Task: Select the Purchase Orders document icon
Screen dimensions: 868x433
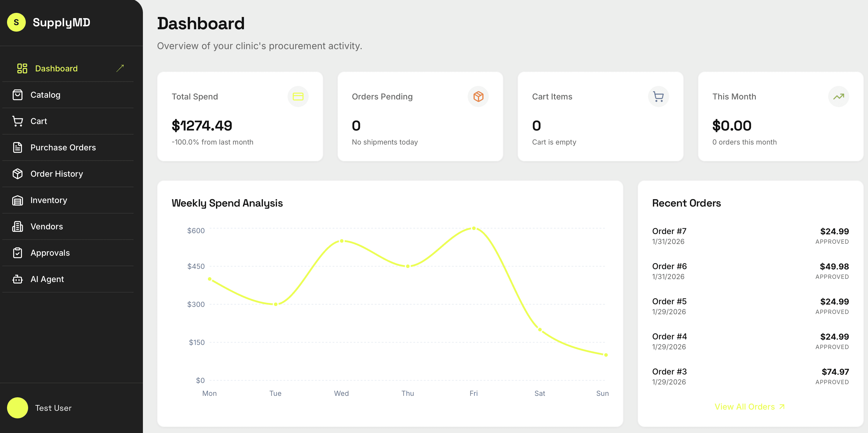Action: tap(18, 147)
